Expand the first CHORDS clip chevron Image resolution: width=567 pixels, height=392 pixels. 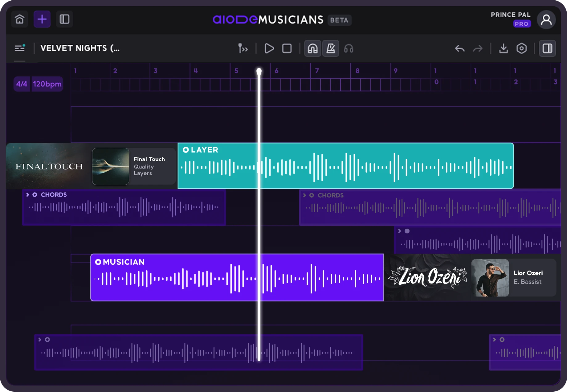click(28, 195)
